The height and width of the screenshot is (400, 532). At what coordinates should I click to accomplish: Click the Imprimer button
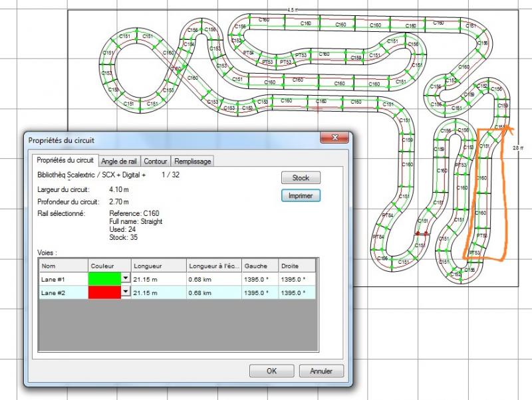(301, 195)
